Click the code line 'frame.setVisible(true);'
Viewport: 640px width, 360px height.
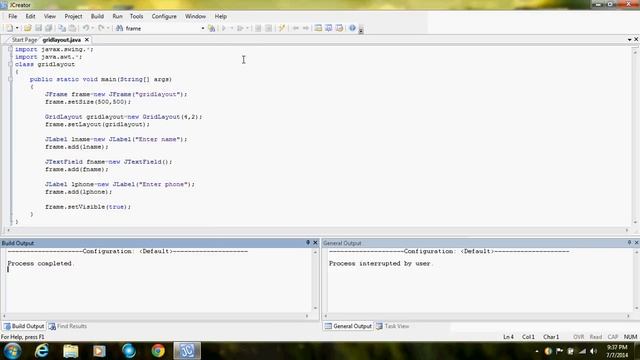coord(88,207)
